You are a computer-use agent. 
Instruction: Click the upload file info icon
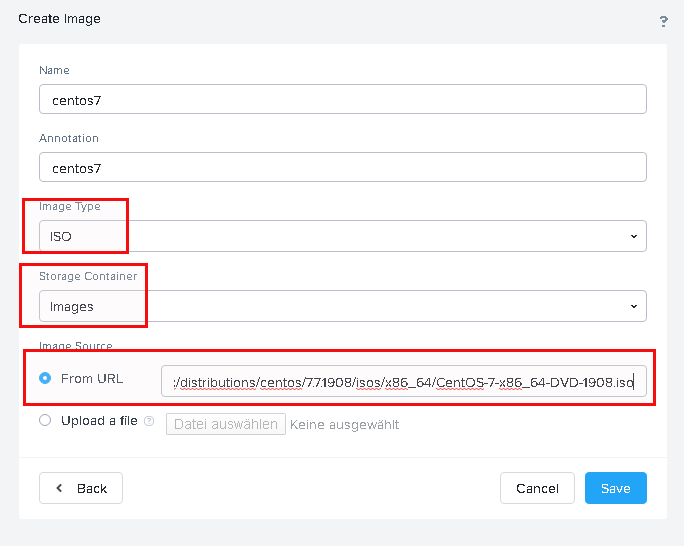pos(149,421)
